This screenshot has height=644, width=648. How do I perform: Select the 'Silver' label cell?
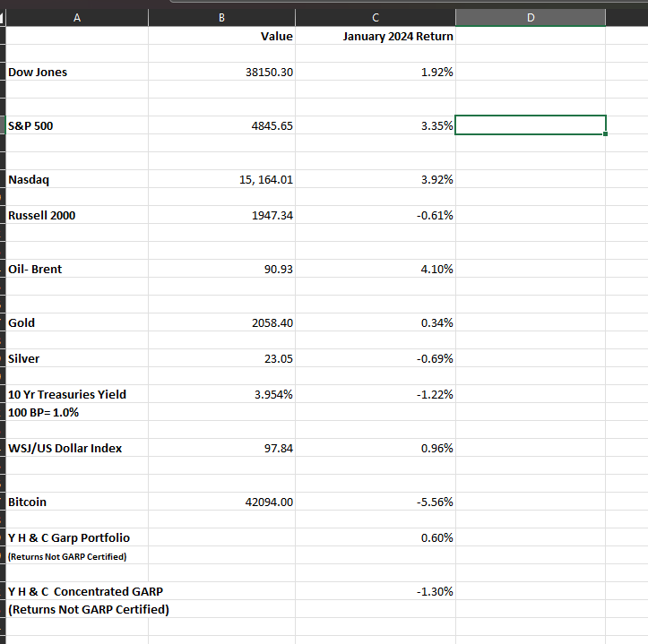point(77,358)
